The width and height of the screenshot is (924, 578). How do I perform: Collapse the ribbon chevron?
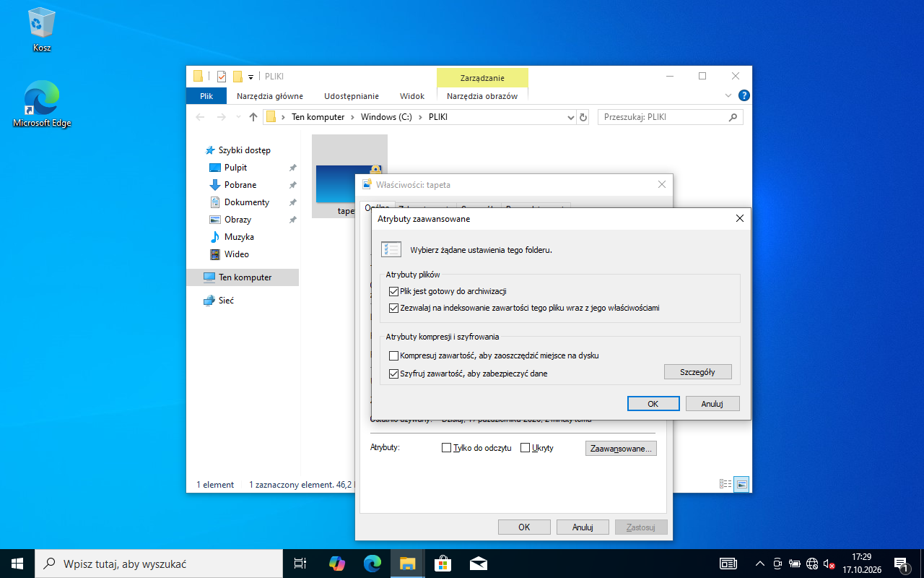tap(728, 95)
